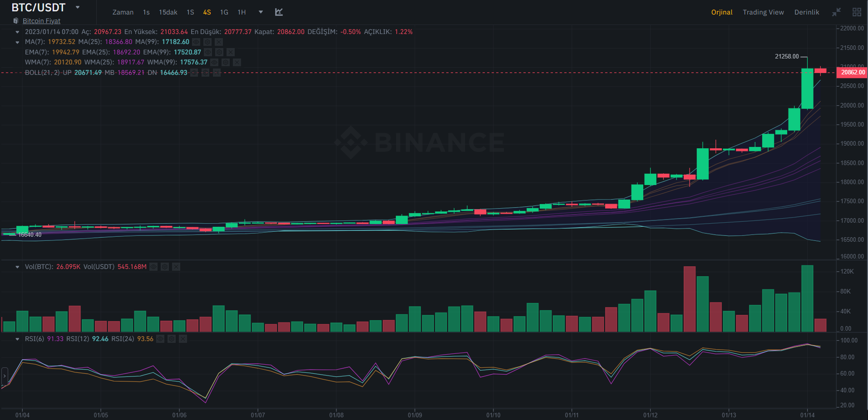Open settings for the MA indicator

pos(207,42)
